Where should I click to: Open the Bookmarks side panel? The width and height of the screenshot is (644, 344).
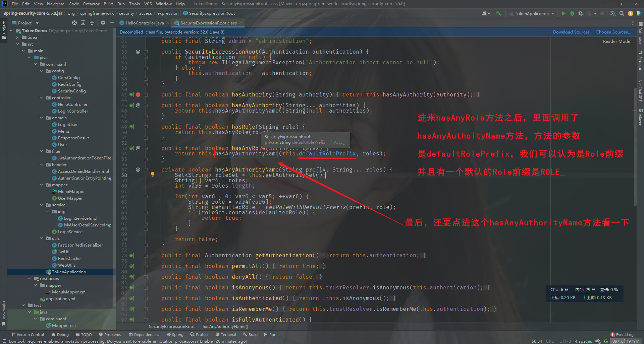(x=4, y=313)
